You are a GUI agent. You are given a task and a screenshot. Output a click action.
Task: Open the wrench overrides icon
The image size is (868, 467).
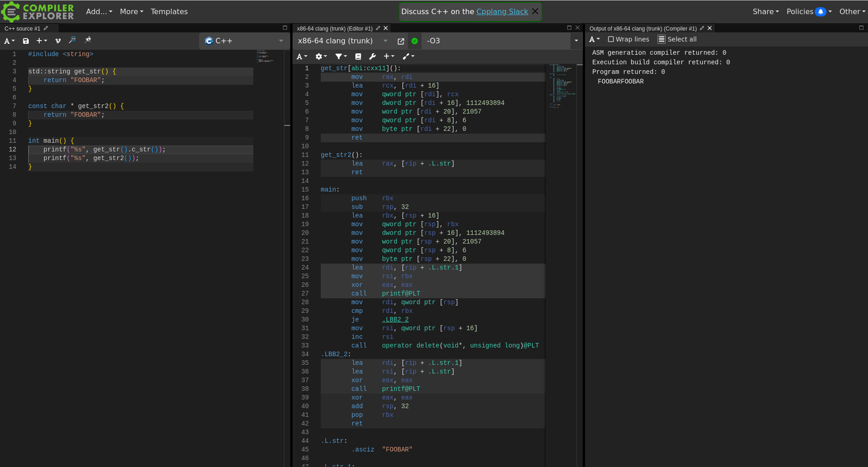click(x=372, y=57)
